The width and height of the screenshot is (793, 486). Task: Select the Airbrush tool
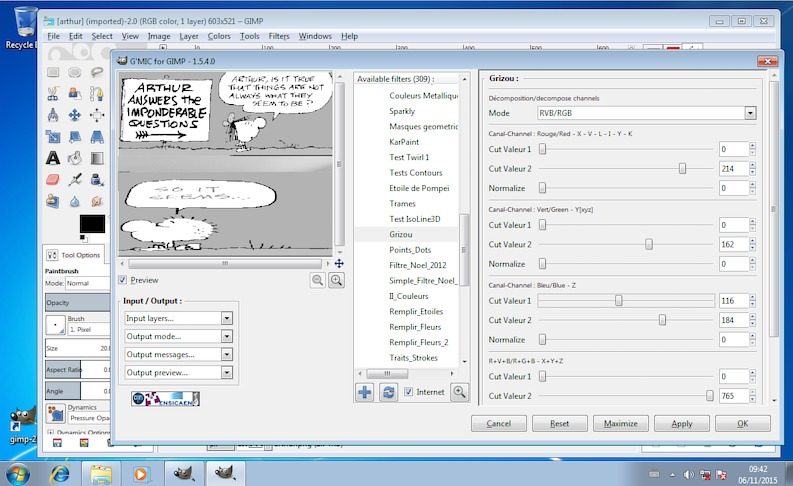point(75,180)
